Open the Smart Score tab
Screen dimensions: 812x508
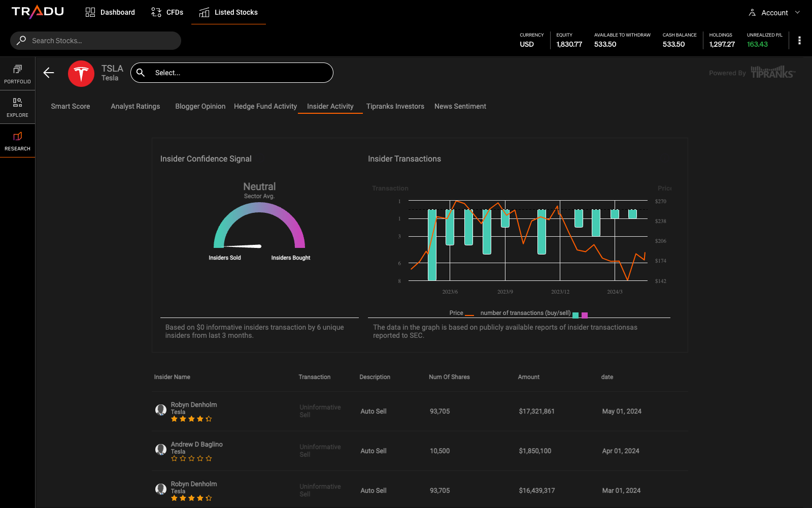click(x=71, y=106)
